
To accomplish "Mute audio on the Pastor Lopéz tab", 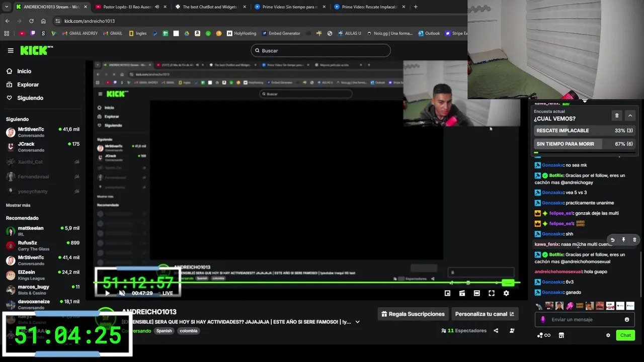I will 157,7.
